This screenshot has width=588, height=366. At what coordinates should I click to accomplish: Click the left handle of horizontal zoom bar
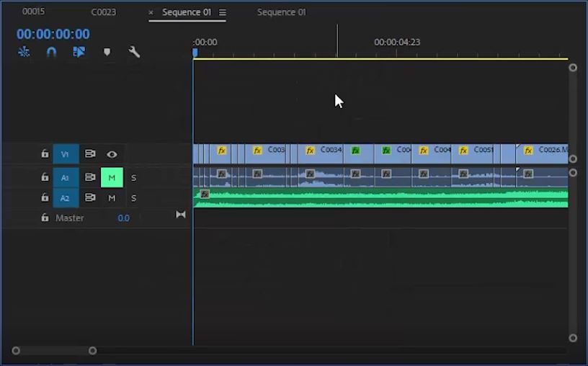click(16, 351)
